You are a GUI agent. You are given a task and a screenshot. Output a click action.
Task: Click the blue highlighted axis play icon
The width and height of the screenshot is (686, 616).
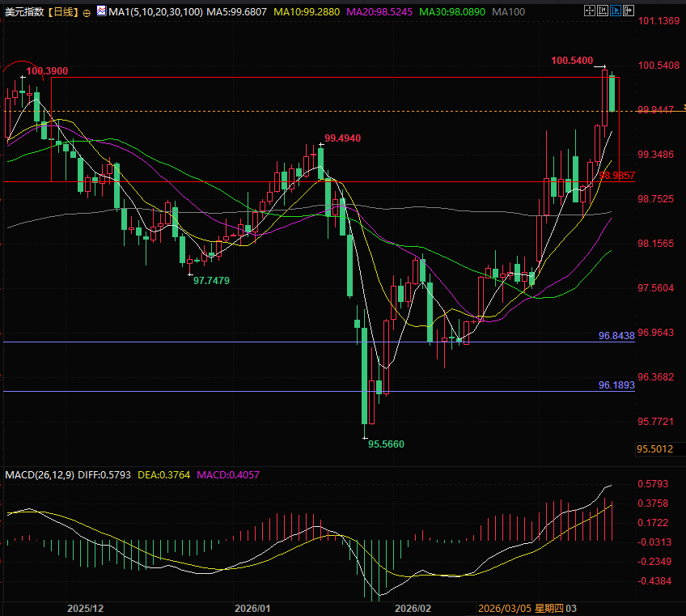pyautogui.click(x=615, y=11)
